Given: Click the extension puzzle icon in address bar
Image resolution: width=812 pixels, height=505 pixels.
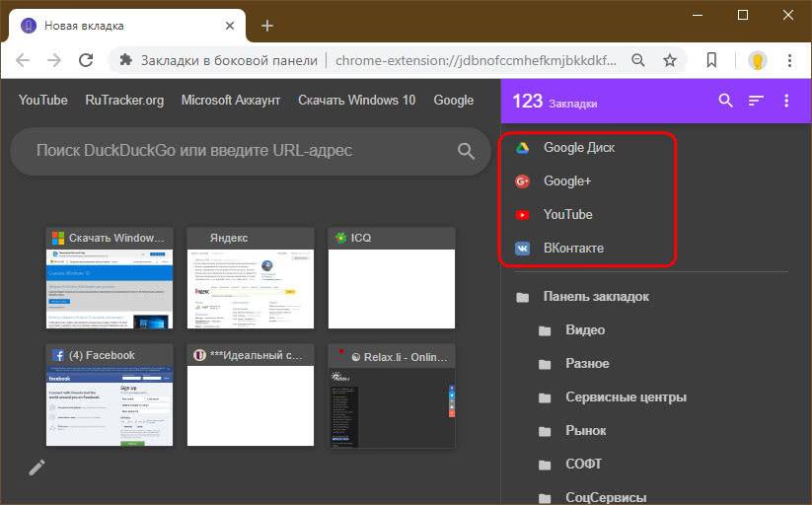Looking at the screenshot, I should (x=126, y=60).
